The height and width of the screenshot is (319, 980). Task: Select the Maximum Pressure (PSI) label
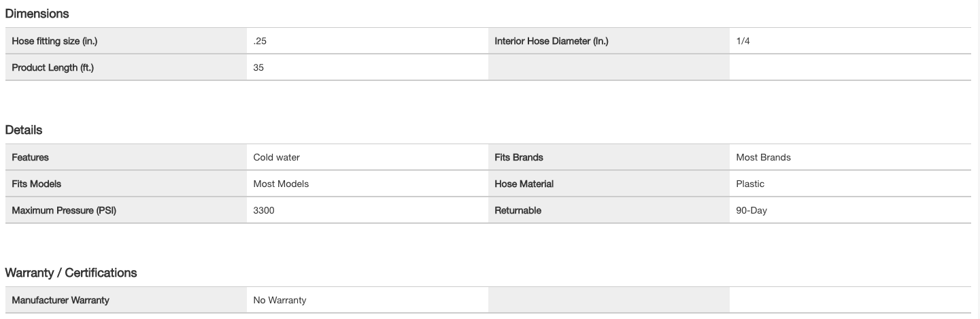(x=64, y=210)
